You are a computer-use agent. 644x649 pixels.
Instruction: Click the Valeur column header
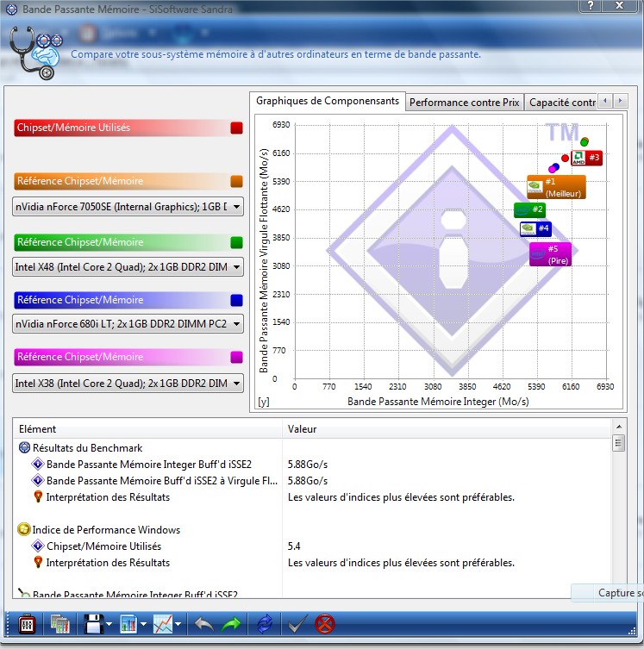click(447, 429)
